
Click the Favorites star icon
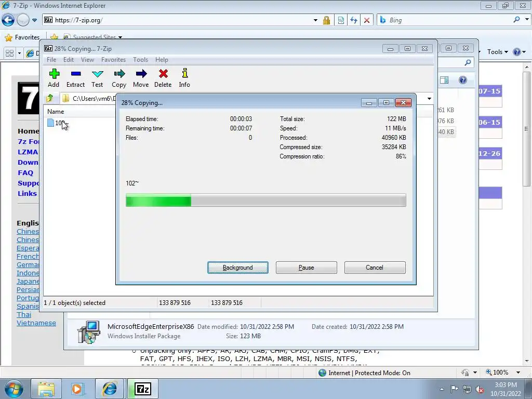pos(8,37)
